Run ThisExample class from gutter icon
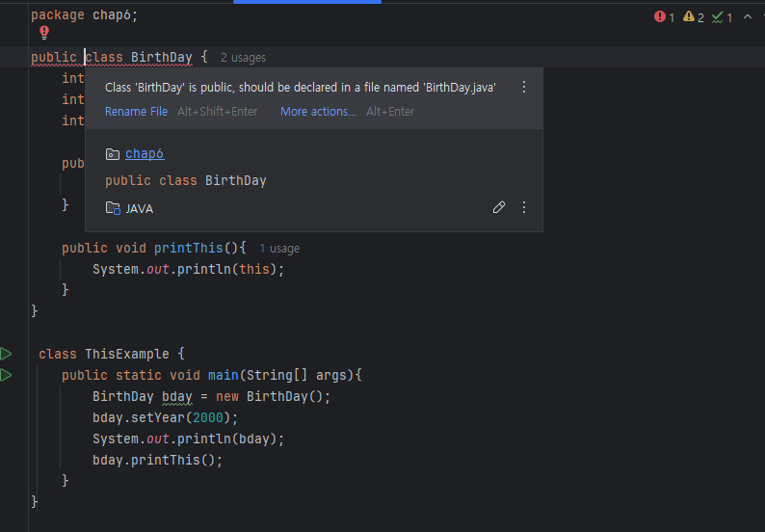Viewport: 765px width, 532px height. click(x=6, y=354)
